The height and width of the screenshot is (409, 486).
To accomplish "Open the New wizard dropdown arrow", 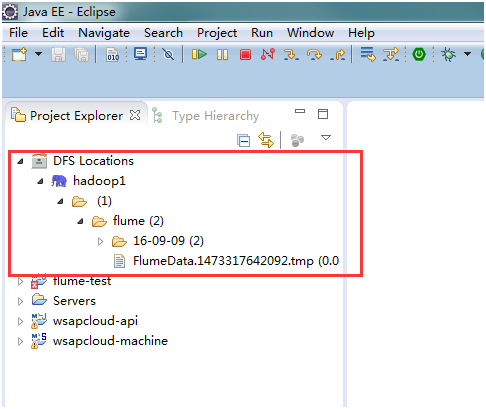I will 39,54.
